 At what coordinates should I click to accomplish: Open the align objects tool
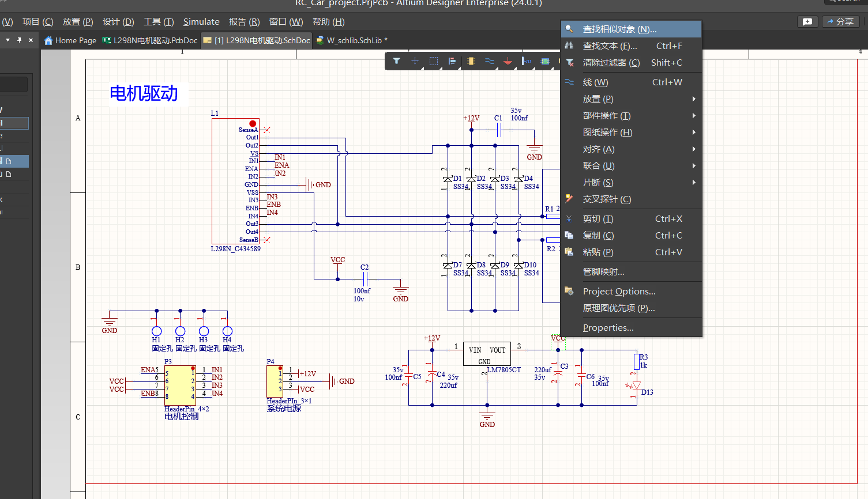(452, 61)
